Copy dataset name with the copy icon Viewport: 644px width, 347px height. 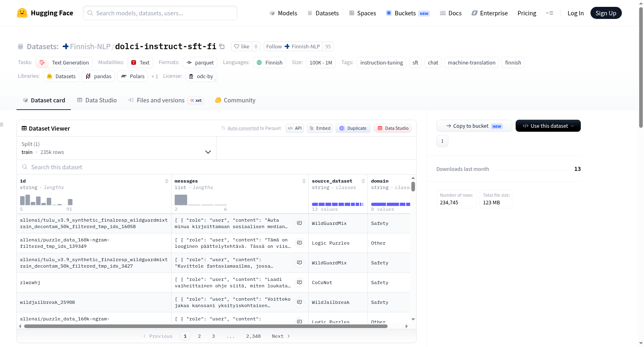[x=222, y=46]
